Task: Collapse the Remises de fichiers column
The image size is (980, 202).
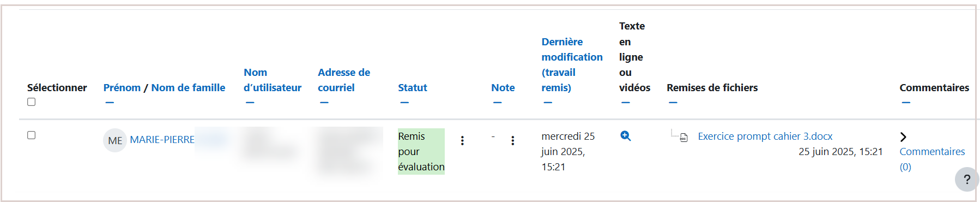Action: point(673,103)
